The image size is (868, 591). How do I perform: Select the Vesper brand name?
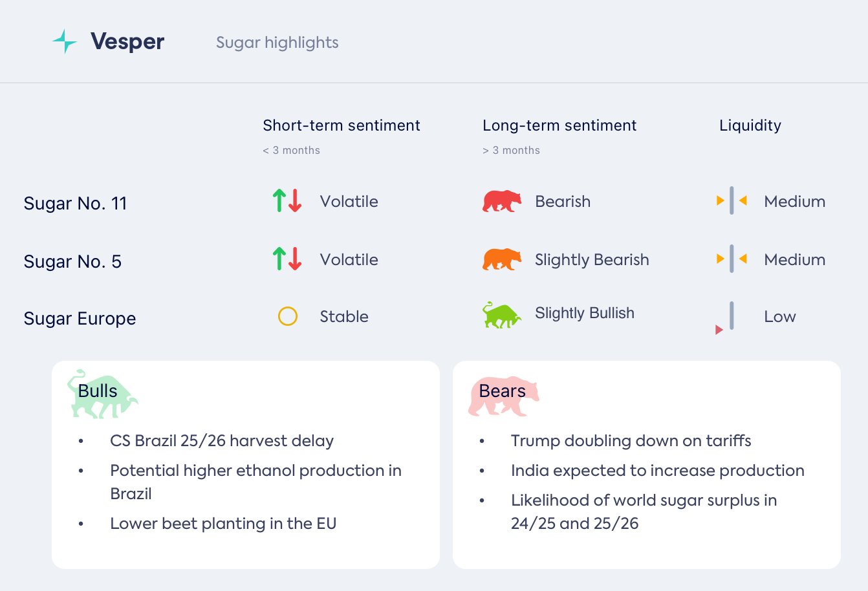pos(127,42)
